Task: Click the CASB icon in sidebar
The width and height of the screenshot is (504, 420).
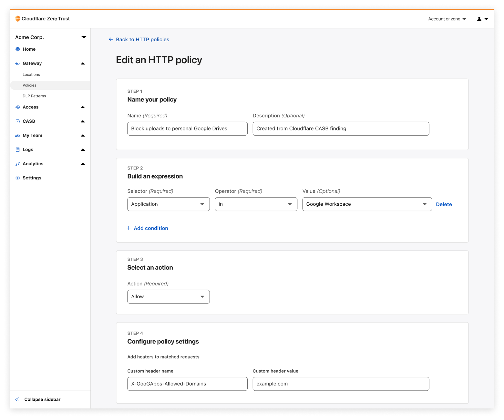Action: [18, 121]
